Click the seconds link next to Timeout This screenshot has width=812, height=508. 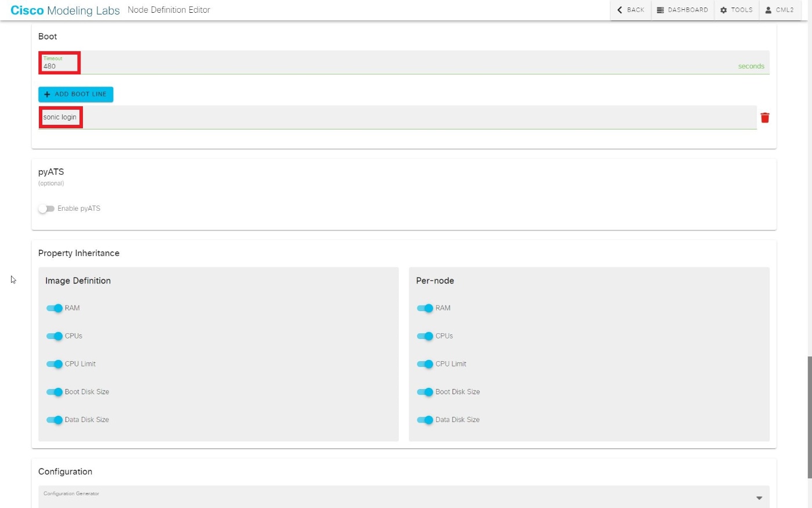751,66
